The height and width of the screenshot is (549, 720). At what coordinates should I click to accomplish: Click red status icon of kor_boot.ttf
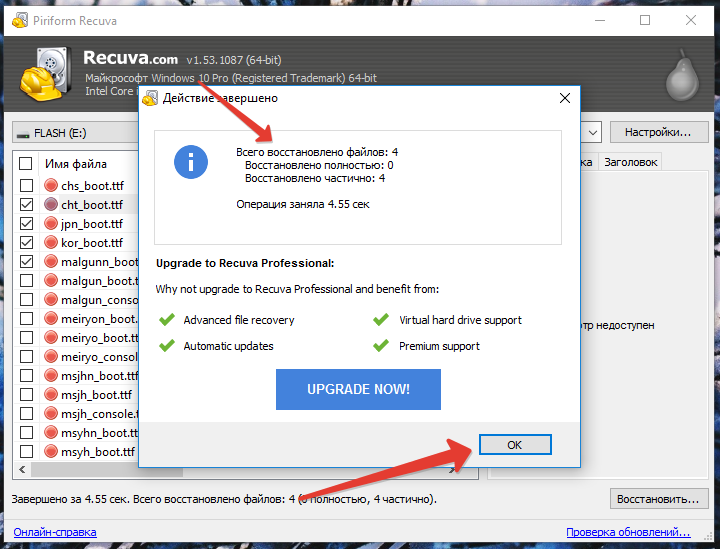pos(51,242)
